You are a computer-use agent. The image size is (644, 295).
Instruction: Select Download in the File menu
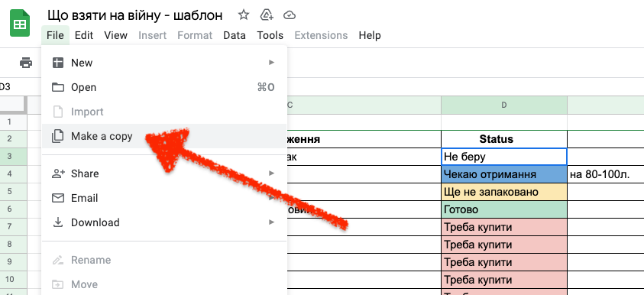coord(164,222)
